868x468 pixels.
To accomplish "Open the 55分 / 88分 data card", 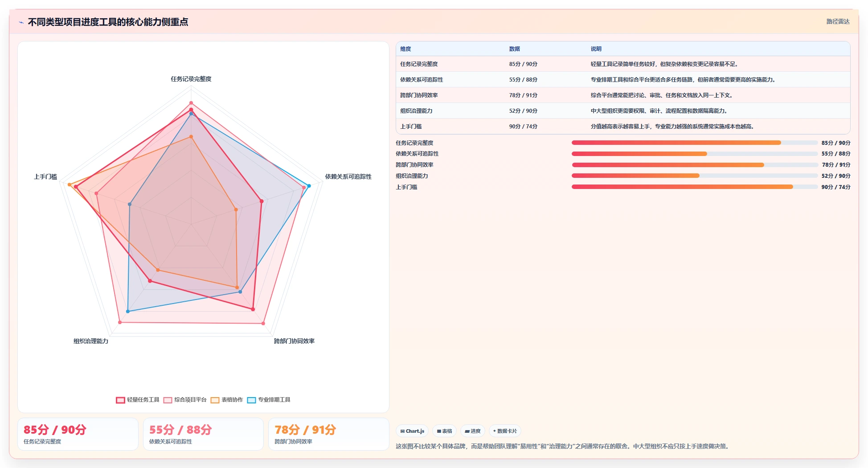I will pos(203,434).
